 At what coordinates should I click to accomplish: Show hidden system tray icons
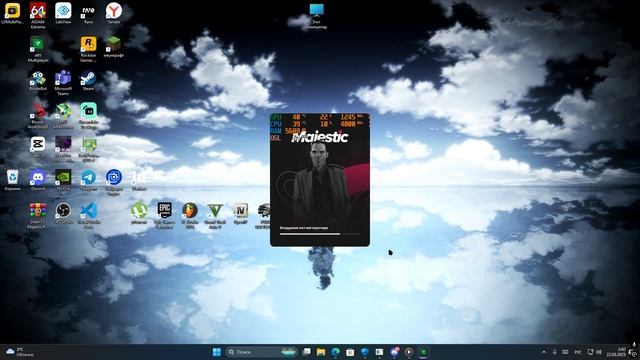tap(544, 352)
